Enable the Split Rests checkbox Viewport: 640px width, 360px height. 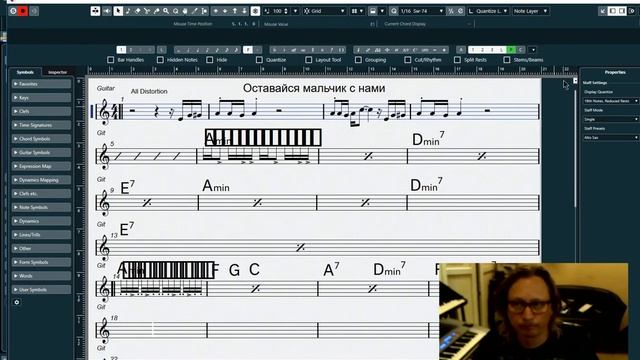tap(457, 60)
